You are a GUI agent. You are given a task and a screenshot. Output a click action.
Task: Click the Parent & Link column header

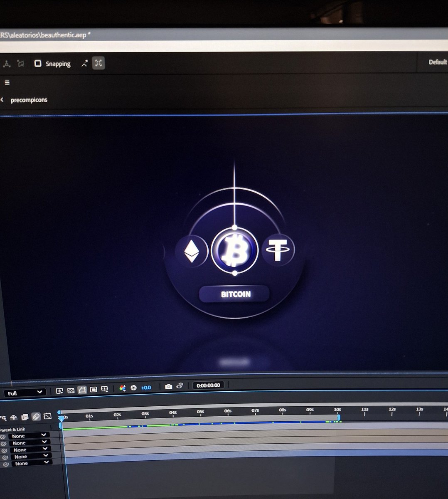[x=12, y=429]
